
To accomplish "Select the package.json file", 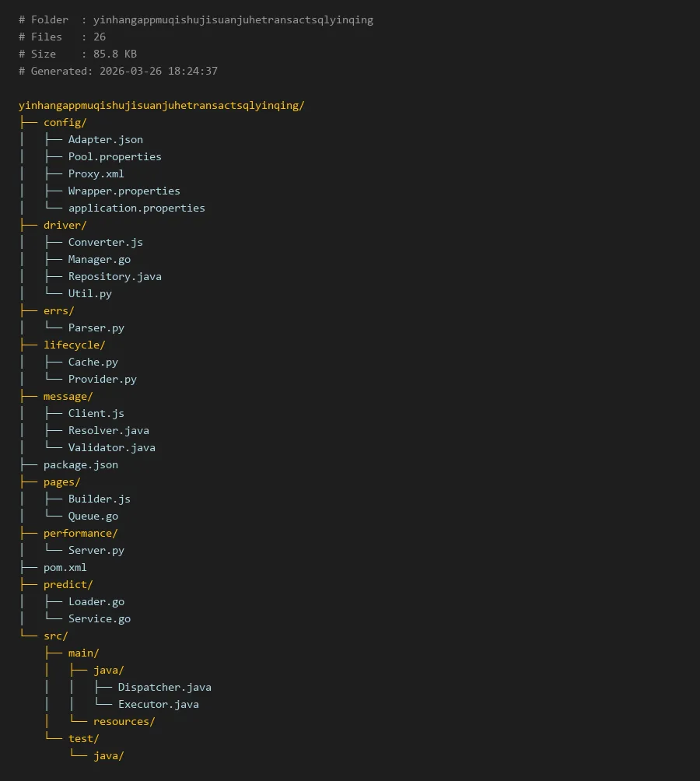I will tap(80, 464).
